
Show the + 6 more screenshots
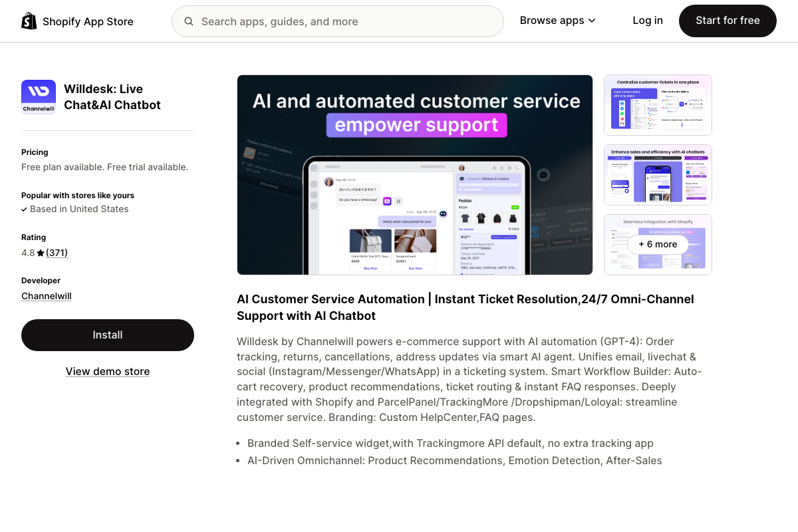click(657, 244)
